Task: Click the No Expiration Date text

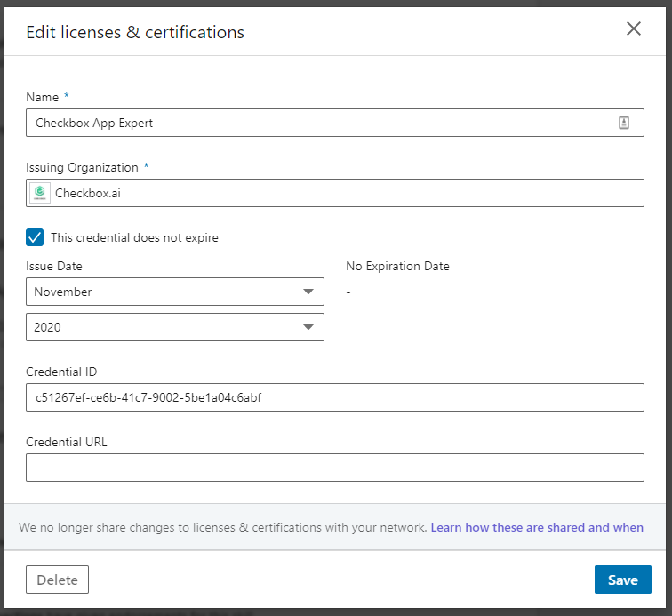Action: pyautogui.click(x=397, y=266)
